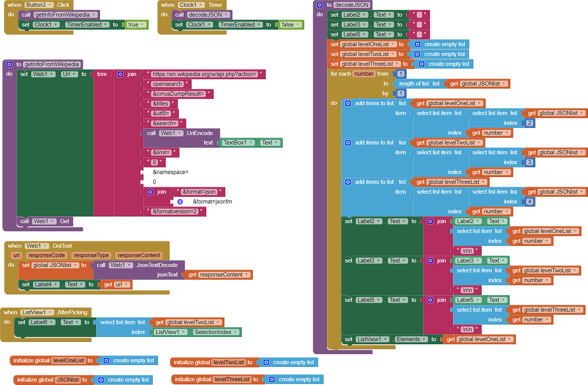
Task: Click the gear on the join block setting Label2 text
Action: click(429, 221)
